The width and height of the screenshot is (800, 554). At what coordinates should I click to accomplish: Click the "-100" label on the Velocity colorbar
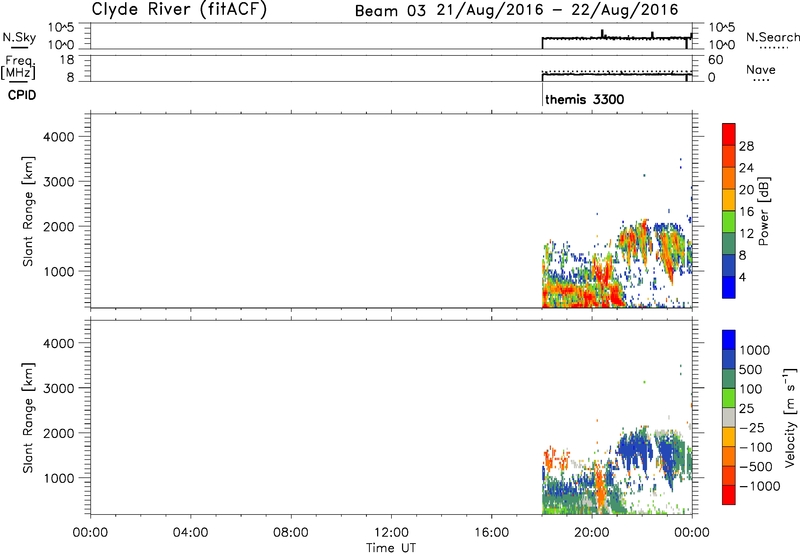click(756, 447)
